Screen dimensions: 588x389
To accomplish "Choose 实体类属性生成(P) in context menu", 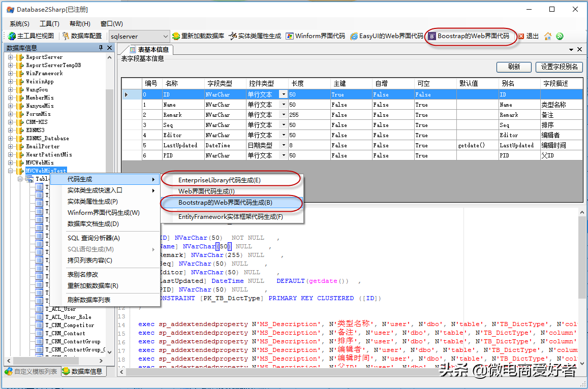I will (x=105, y=202).
